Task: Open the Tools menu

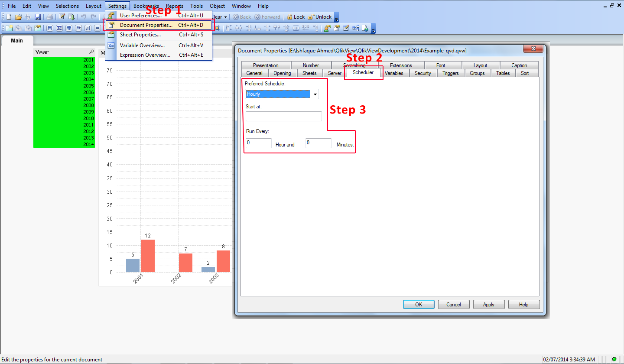Action: 196,6
